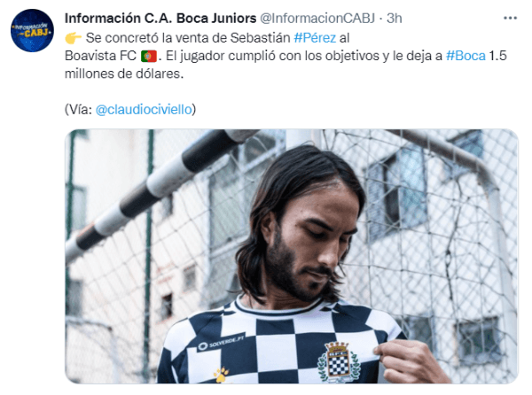
Task: Click the yellow paw logo on jersey
Action: pyautogui.click(x=221, y=374)
